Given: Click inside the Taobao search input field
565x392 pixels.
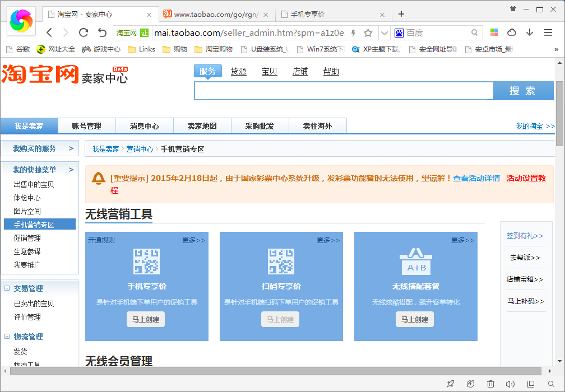Looking at the screenshot, I should [344, 91].
